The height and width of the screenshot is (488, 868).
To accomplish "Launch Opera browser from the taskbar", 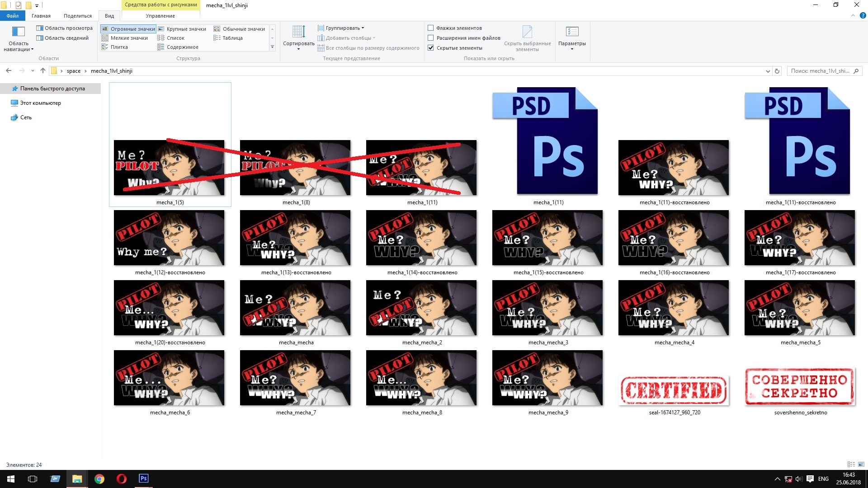I will 121,479.
